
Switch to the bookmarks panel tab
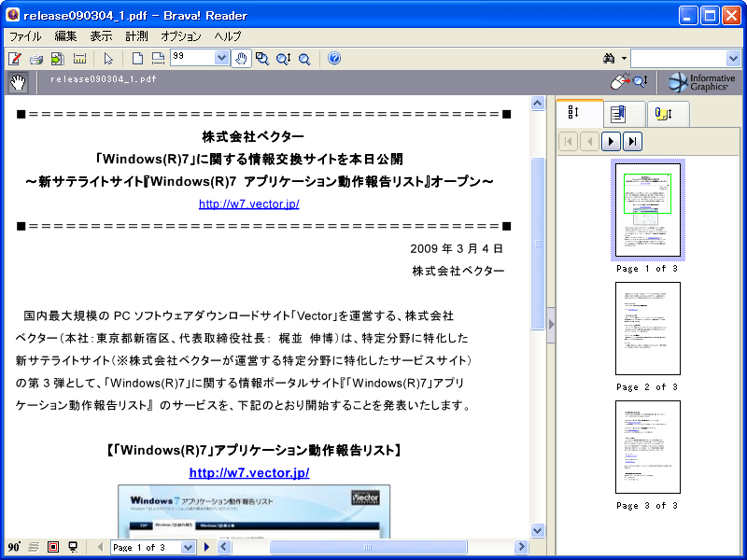624,114
